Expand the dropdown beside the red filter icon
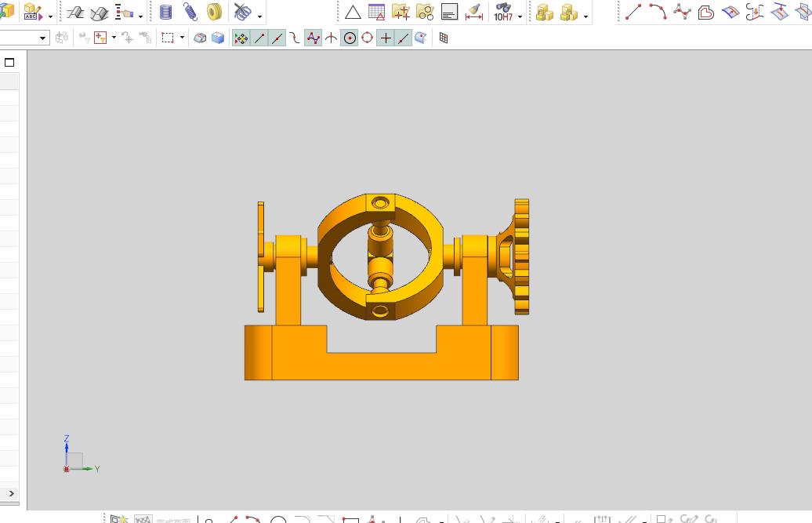This screenshot has height=523, width=812. point(114,38)
